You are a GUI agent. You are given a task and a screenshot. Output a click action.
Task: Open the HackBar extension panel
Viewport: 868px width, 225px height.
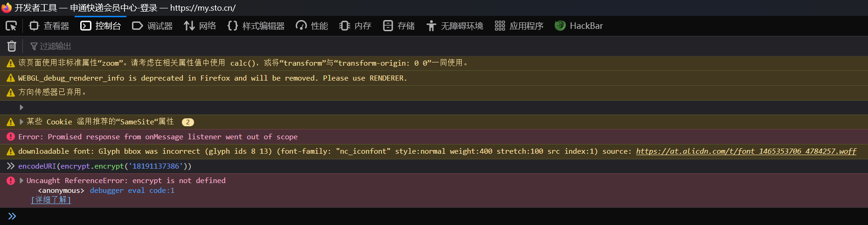point(579,26)
